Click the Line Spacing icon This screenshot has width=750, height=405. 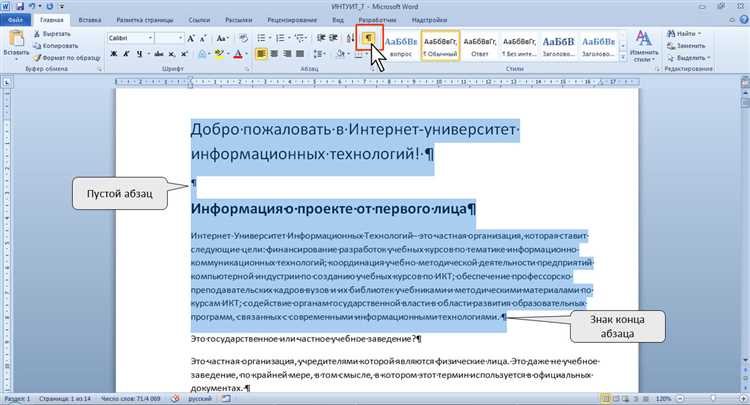point(319,54)
